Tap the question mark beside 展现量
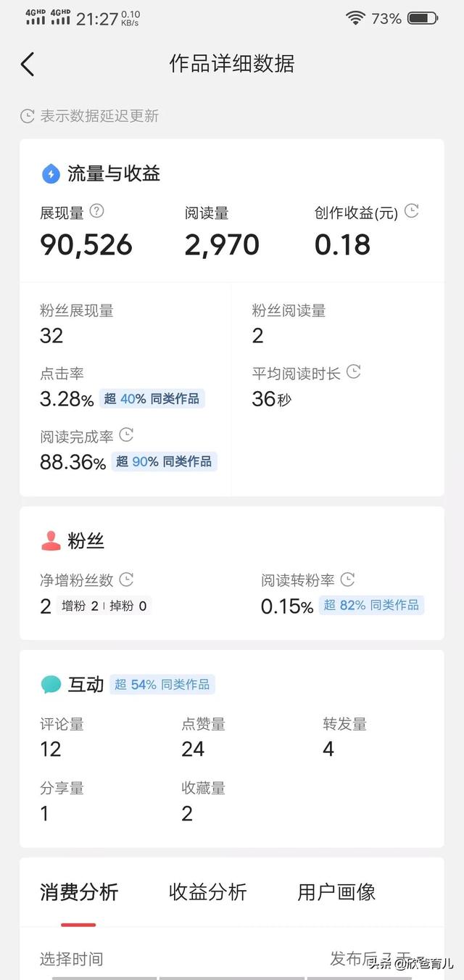 coord(96,211)
